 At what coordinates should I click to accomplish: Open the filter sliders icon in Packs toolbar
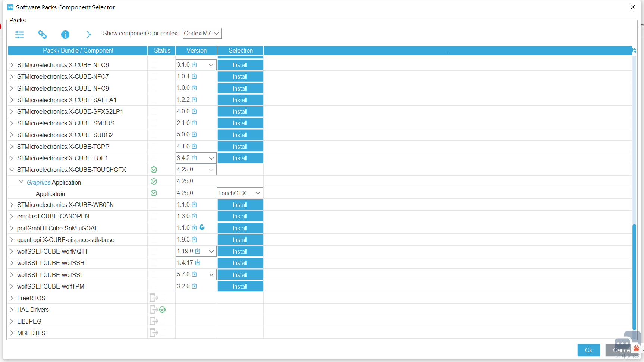coord(19,35)
